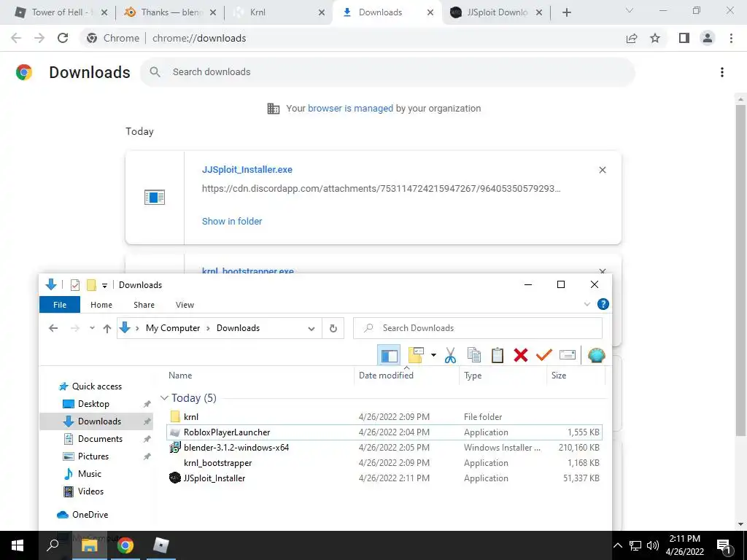
Task: Click the orange checkmark Properties icon
Action: (x=543, y=355)
